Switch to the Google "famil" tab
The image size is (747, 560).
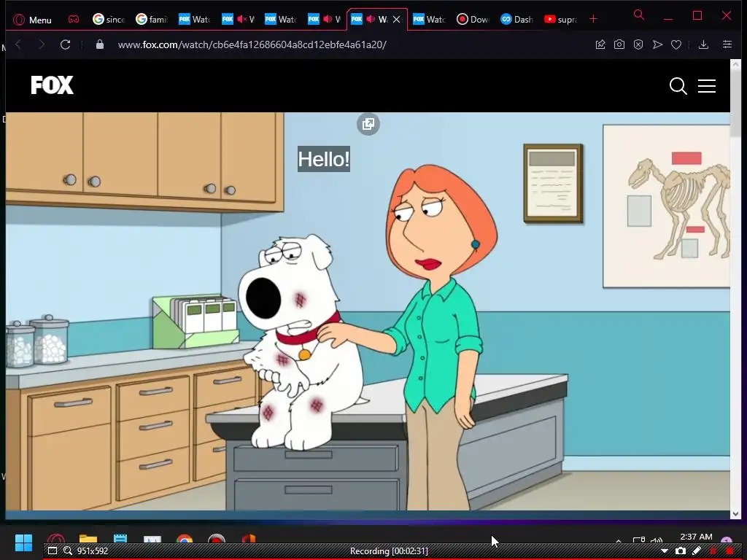[152, 20]
